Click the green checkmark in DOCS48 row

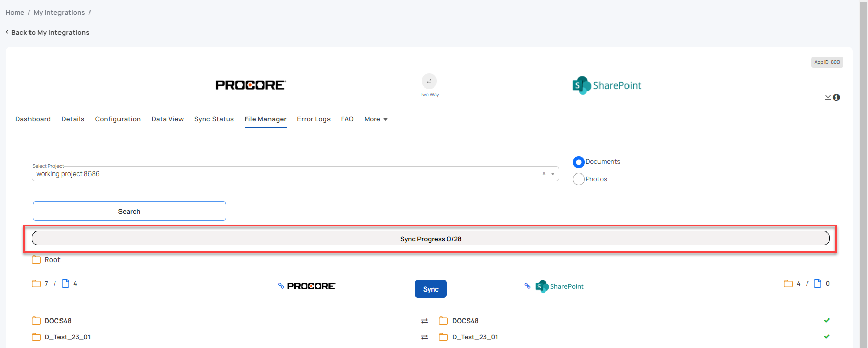(827, 321)
